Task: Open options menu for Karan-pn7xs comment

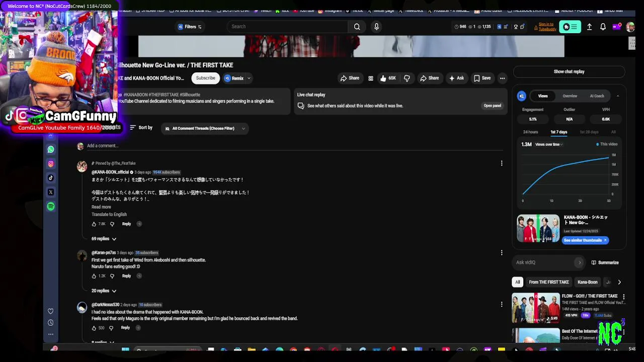Action: pos(502,253)
